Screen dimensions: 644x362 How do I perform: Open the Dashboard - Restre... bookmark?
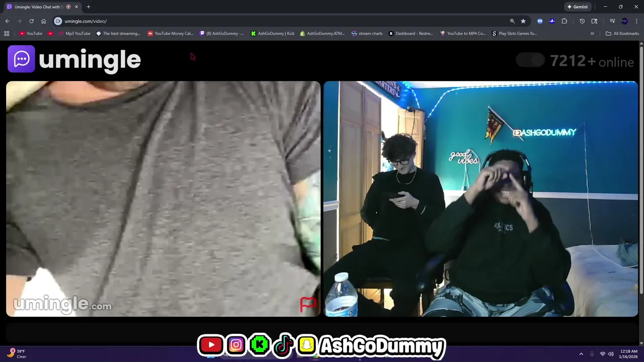[411, 34]
